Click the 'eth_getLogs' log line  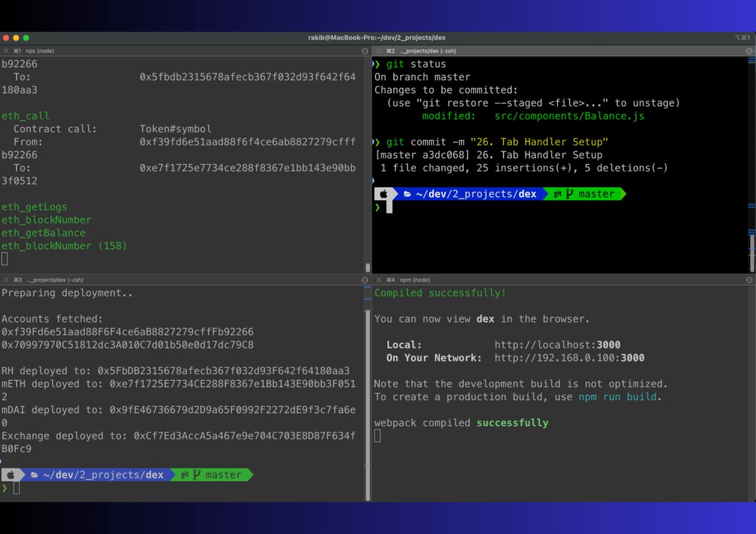[x=34, y=207]
